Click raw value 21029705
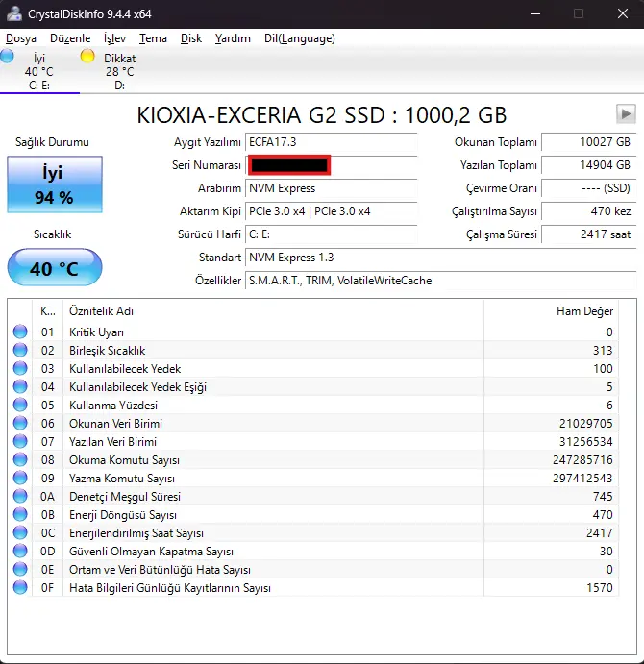 pos(585,423)
